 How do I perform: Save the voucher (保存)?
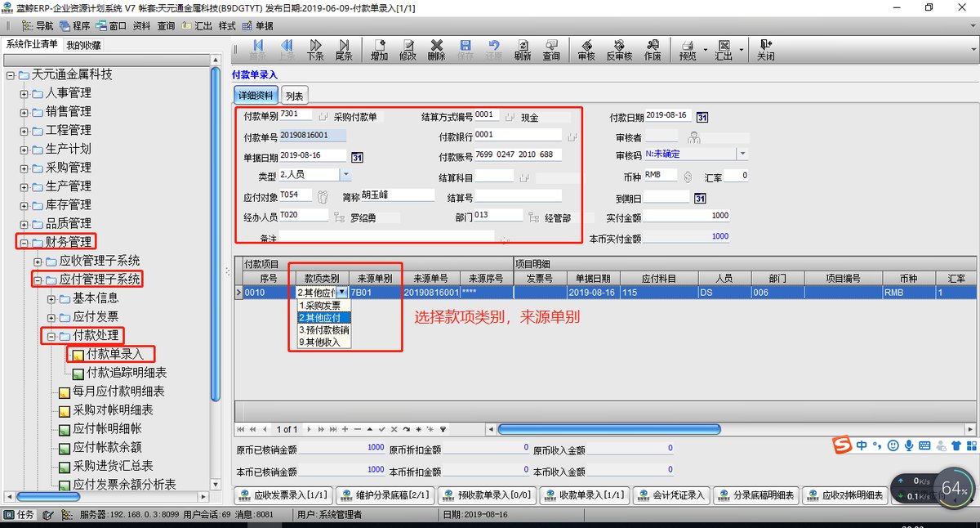(x=465, y=50)
